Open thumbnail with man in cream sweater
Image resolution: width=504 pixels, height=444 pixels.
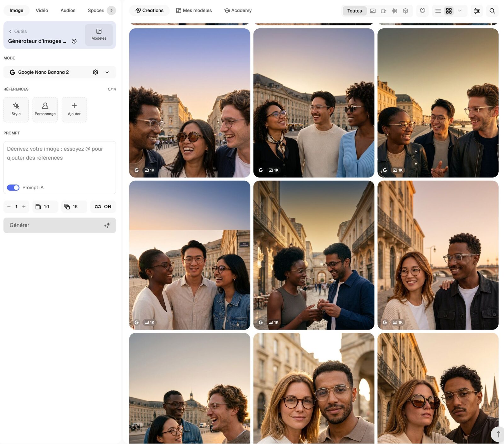point(314,103)
